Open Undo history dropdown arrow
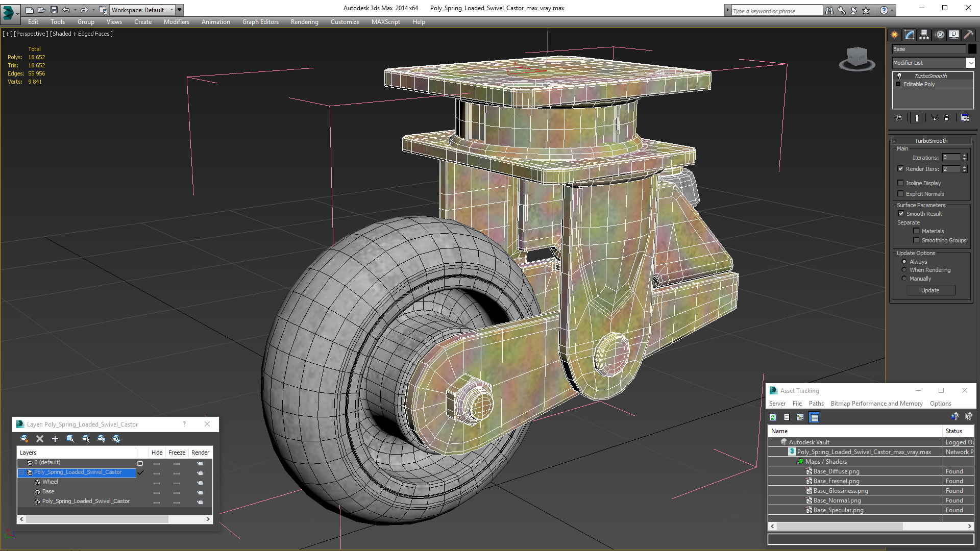 click(75, 10)
